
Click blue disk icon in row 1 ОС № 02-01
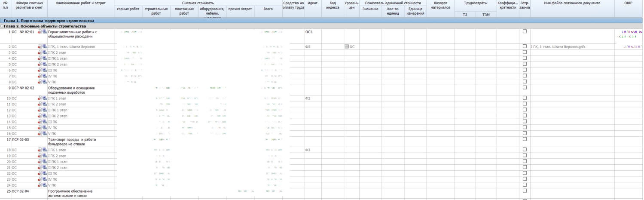45,32
